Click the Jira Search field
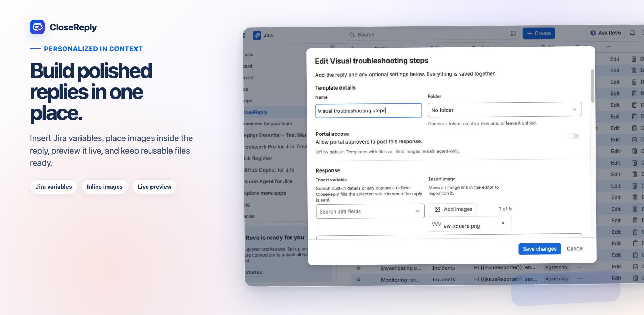This screenshot has width=644, height=315. click(433, 34)
